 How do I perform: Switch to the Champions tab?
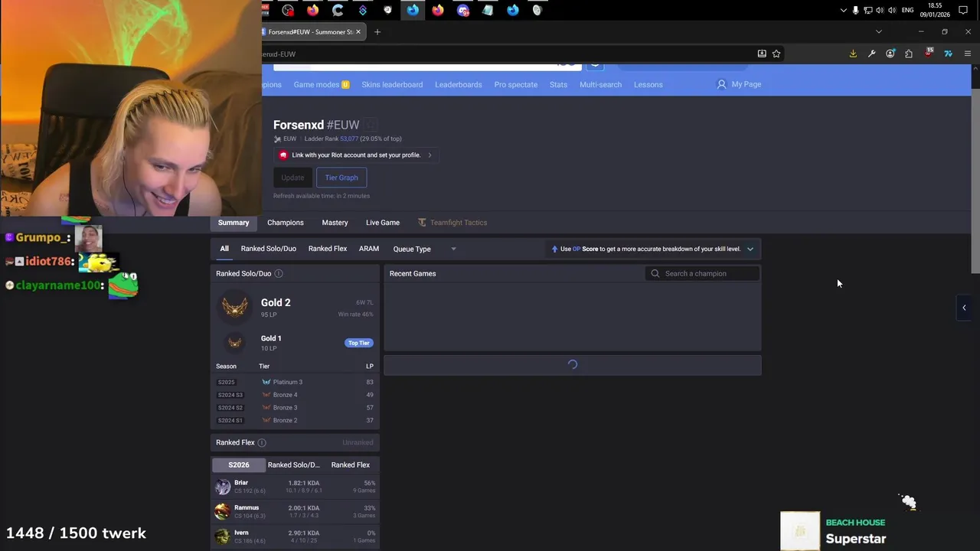286,223
